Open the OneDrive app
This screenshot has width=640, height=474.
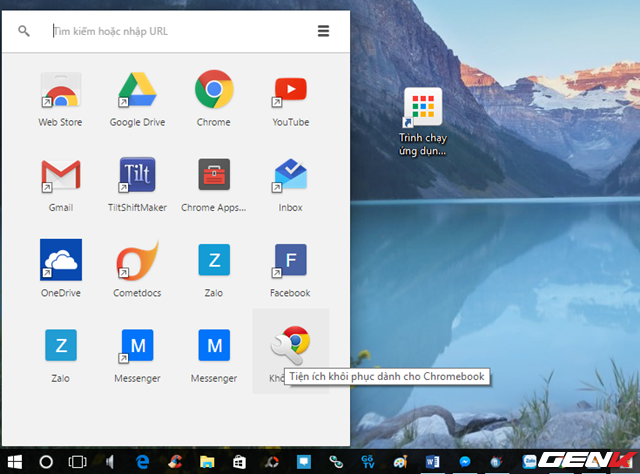61,260
